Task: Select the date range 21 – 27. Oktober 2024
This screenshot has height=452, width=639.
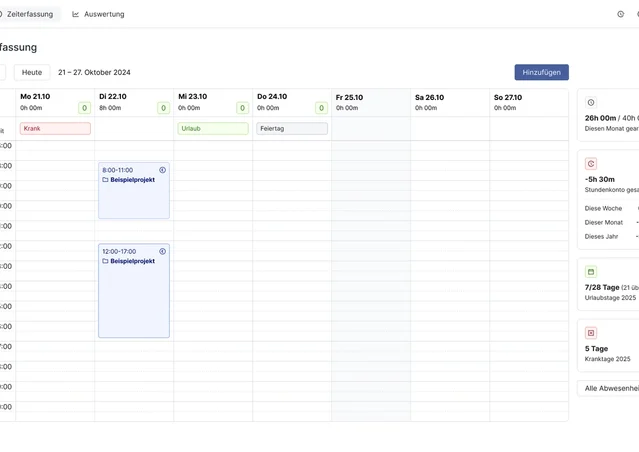Action: tap(94, 73)
